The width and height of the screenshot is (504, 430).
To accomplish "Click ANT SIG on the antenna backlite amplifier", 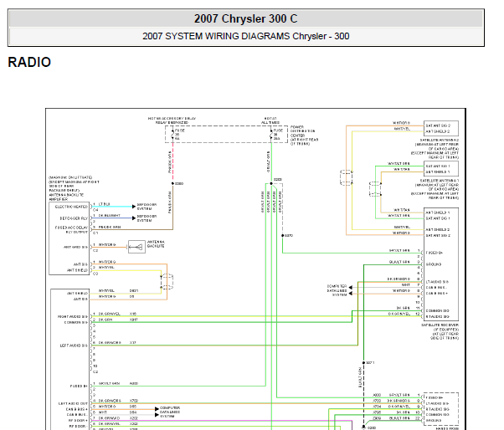I will (80, 264).
